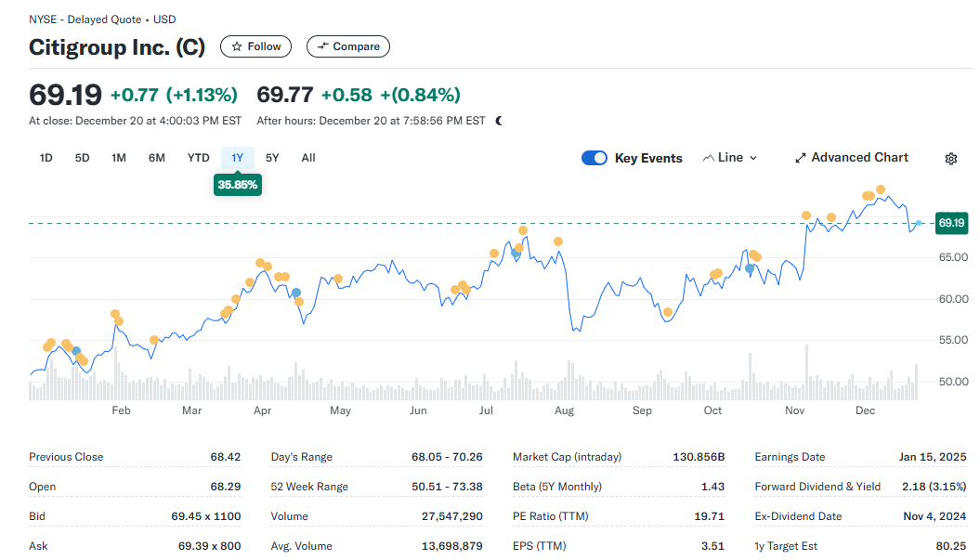The image size is (980, 560).
Task: Click the orange event marker at the September low
Action: (x=668, y=312)
